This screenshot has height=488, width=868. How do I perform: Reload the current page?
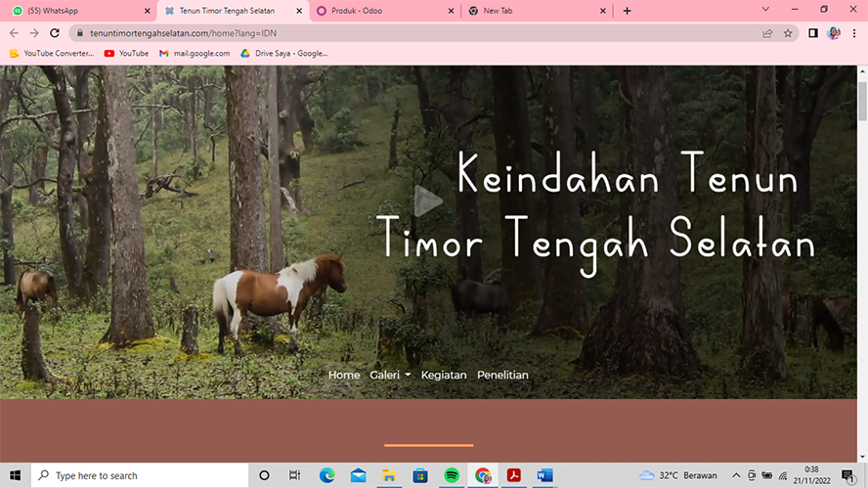55,33
